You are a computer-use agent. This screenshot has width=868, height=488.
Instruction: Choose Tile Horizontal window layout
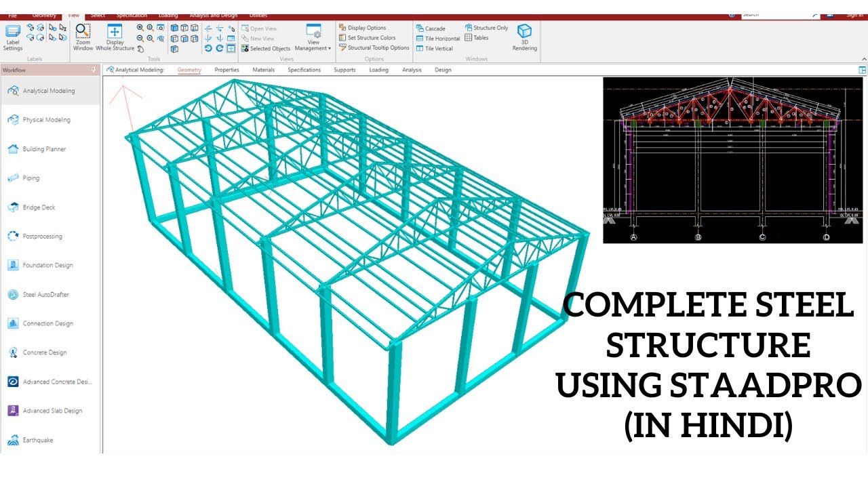click(x=438, y=39)
